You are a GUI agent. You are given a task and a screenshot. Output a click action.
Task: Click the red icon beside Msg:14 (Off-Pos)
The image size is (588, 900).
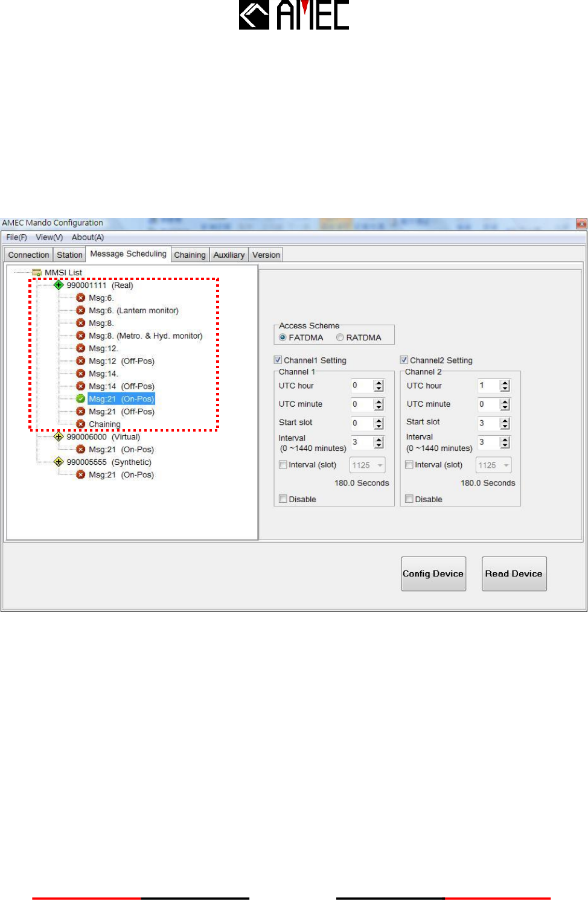[x=80, y=386]
